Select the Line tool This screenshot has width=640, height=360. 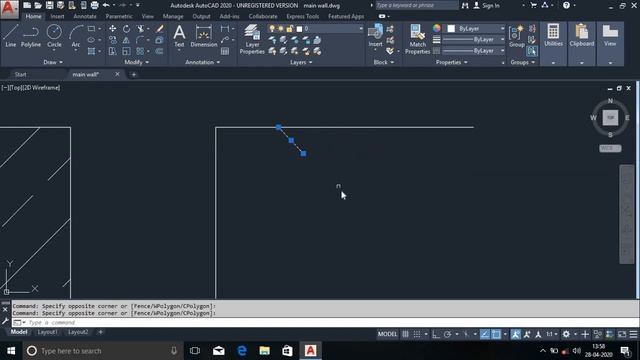click(11, 36)
